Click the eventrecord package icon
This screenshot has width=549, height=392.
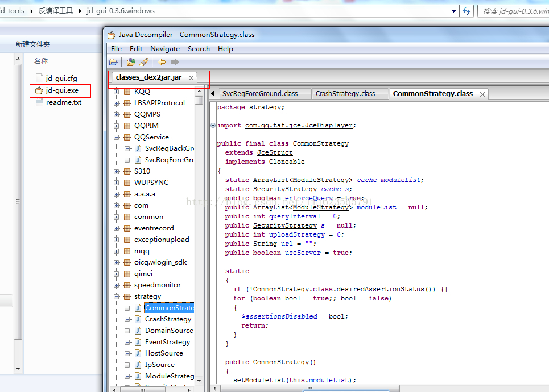pyautogui.click(x=127, y=228)
